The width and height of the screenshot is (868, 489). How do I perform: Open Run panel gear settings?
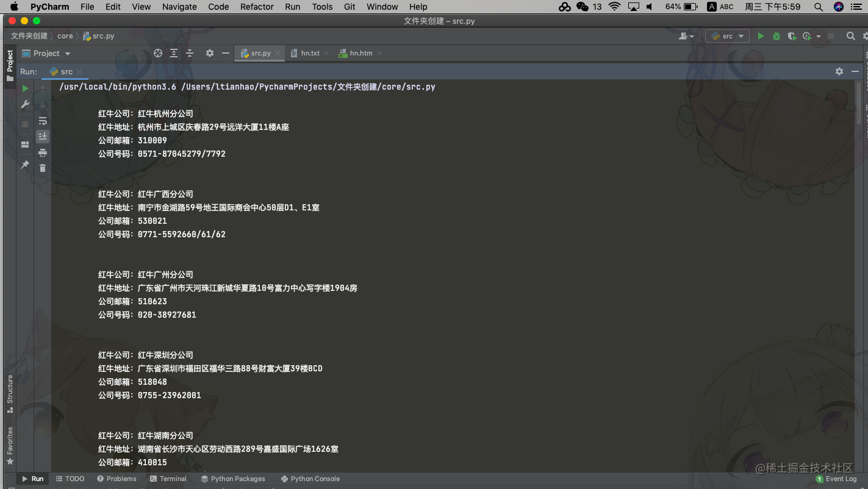839,71
